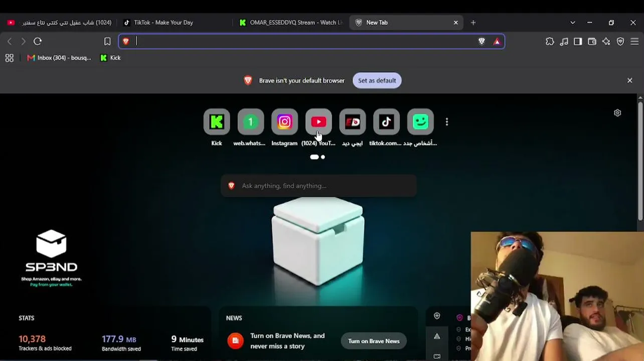Open the Brave Rewards triangle icon
This screenshot has width=644, height=361.
[x=497, y=42]
